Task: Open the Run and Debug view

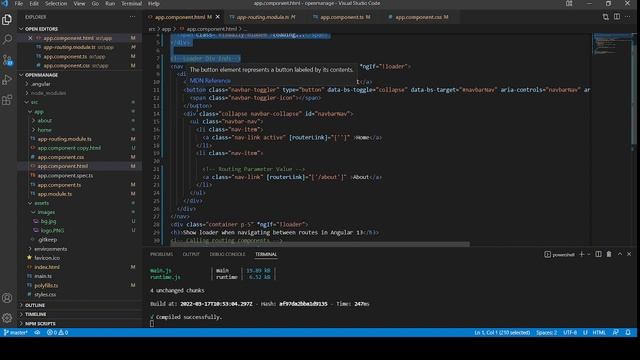Action: pos(7,80)
